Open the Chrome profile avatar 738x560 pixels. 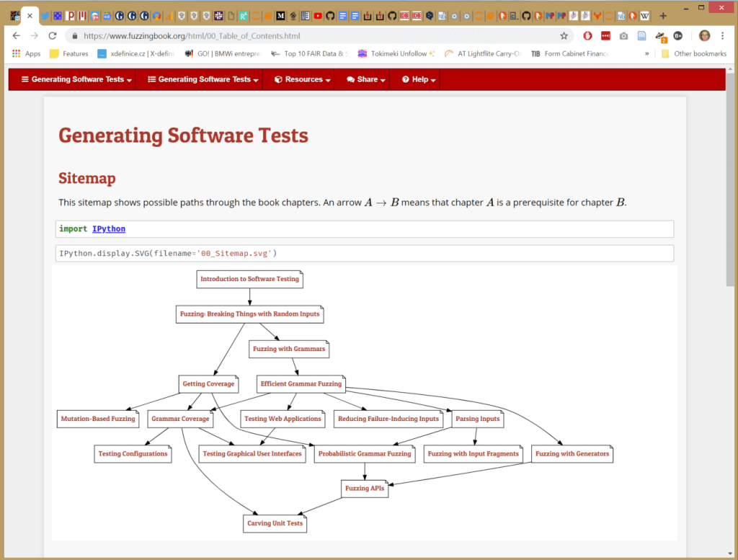[x=704, y=35]
